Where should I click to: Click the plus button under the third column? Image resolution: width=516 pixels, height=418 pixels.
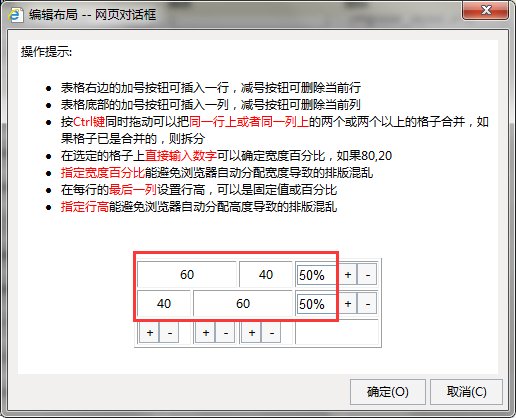coord(252,332)
